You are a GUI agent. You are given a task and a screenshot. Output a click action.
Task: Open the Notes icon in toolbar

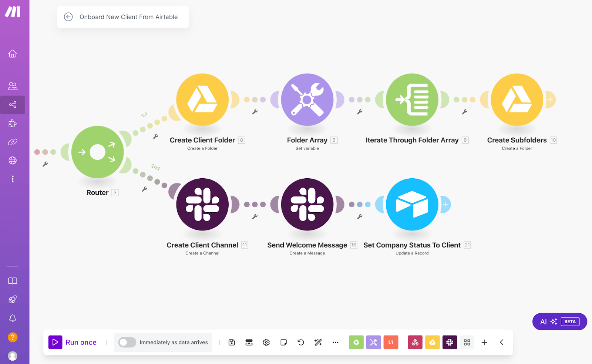click(x=284, y=343)
